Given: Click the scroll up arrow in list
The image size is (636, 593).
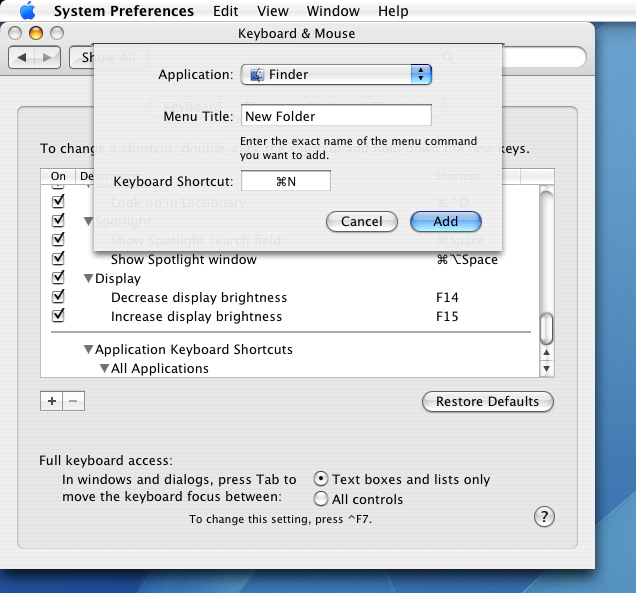Looking at the screenshot, I should [546, 352].
